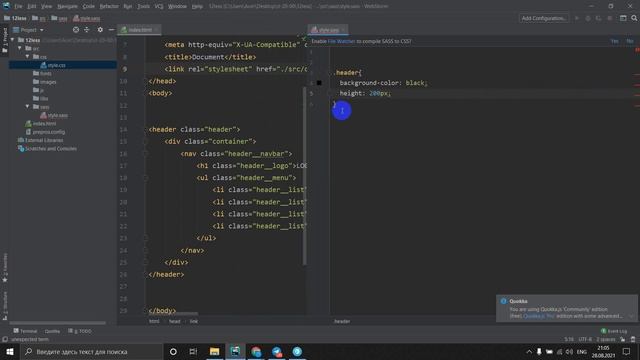This screenshot has height=360, width=640.
Task: Click the Stop square icon in toolbar
Action: pos(610,18)
